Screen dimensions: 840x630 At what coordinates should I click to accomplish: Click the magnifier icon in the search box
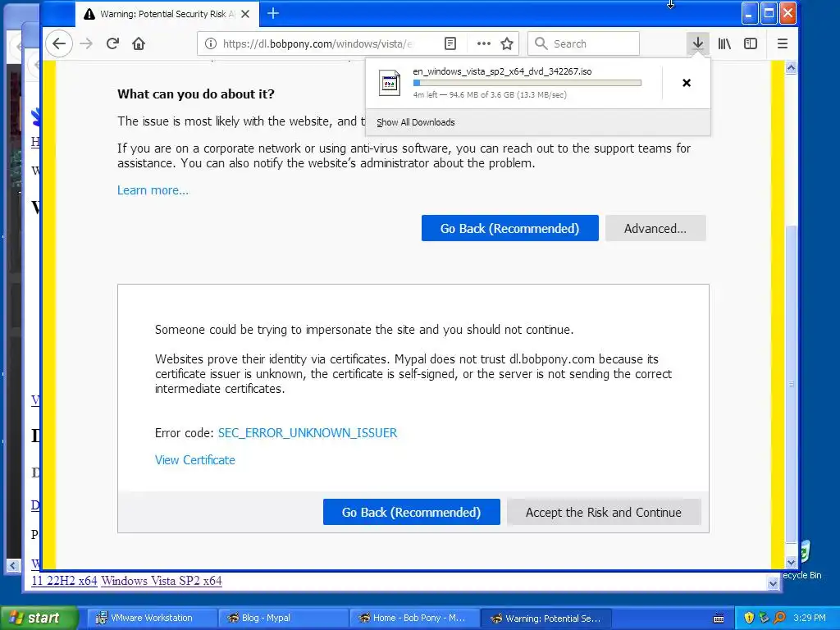coord(541,43)
